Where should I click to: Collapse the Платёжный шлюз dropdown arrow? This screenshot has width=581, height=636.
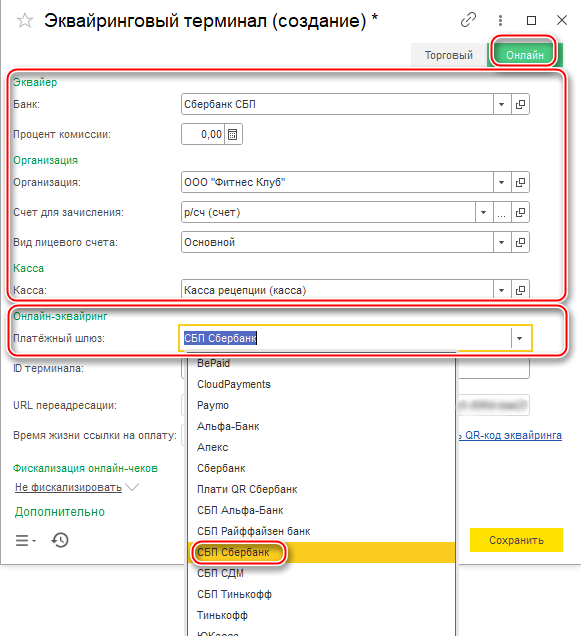[520, 338]
